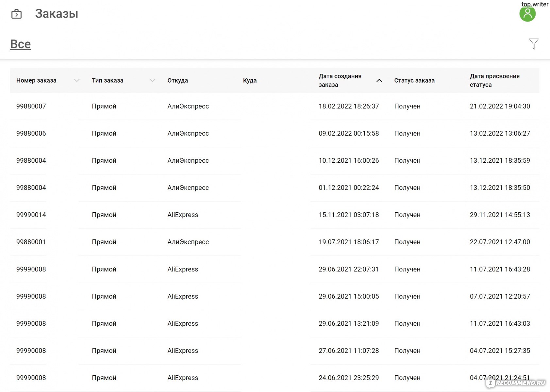Screen dimensions: 550x392
Task: Open order number 99880007
Action: tap(31, 106)
